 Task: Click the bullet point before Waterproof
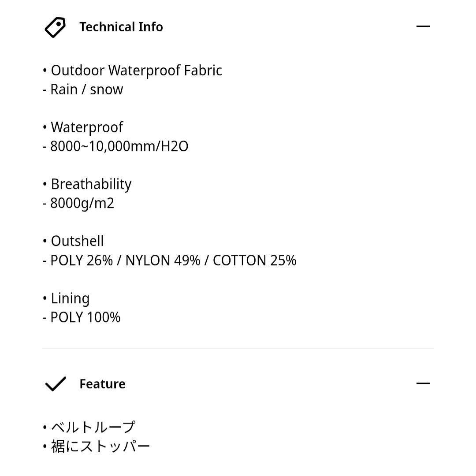pyautogui.click(x=45, y=127)
